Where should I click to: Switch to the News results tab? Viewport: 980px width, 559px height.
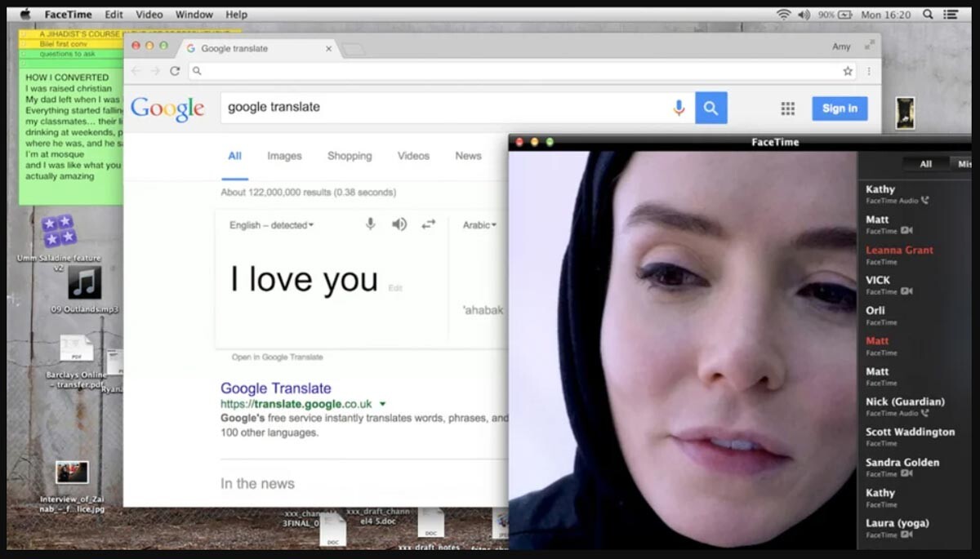pyautogui.click(x=468, y=156)
